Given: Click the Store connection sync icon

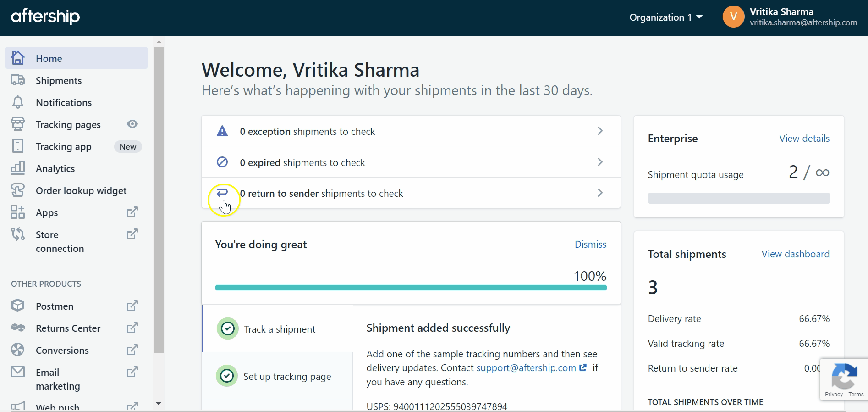Looking at the screenshot, I should coord(18,234).
